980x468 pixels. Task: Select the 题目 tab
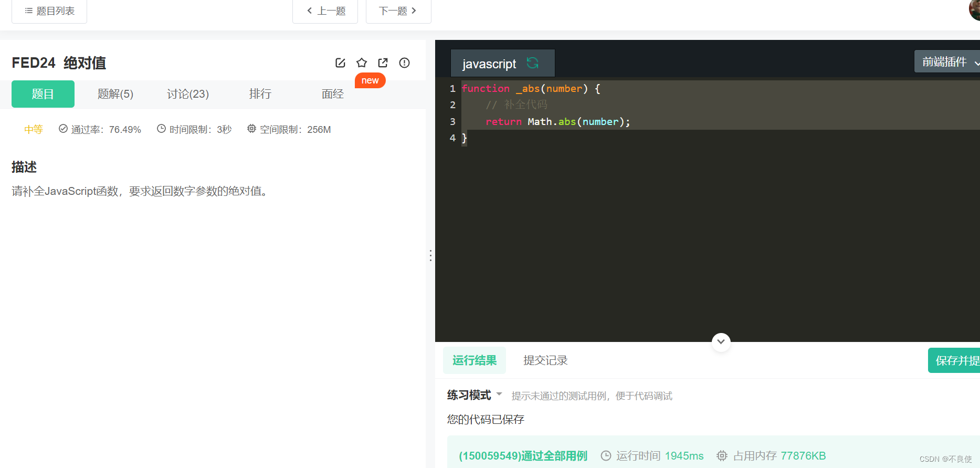[x=43, y=94]
